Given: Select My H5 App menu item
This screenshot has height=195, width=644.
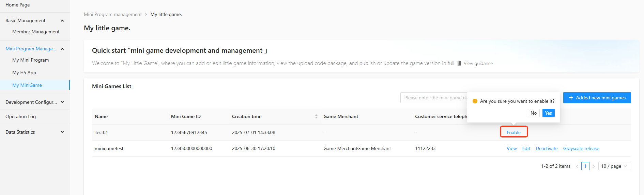Looking at the screenshot, I should click(x=24, y=72).
